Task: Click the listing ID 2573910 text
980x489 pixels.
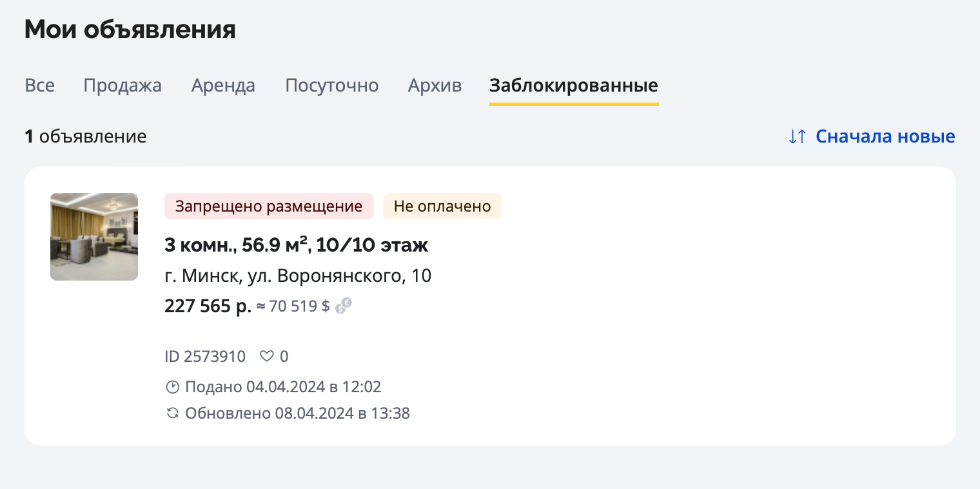Action: tap(205, 356)
